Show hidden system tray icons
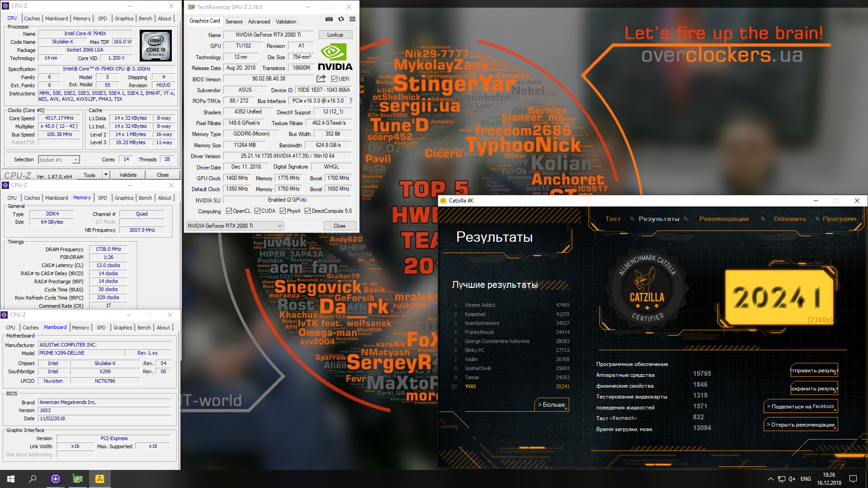The height and width of the screenshot is (488, 868). [770, 479]
